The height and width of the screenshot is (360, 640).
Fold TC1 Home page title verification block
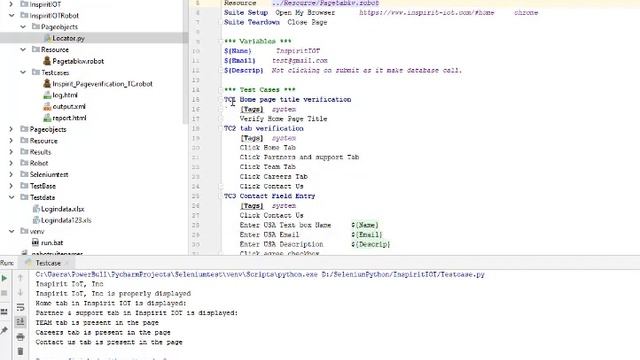tap(221, 100)
